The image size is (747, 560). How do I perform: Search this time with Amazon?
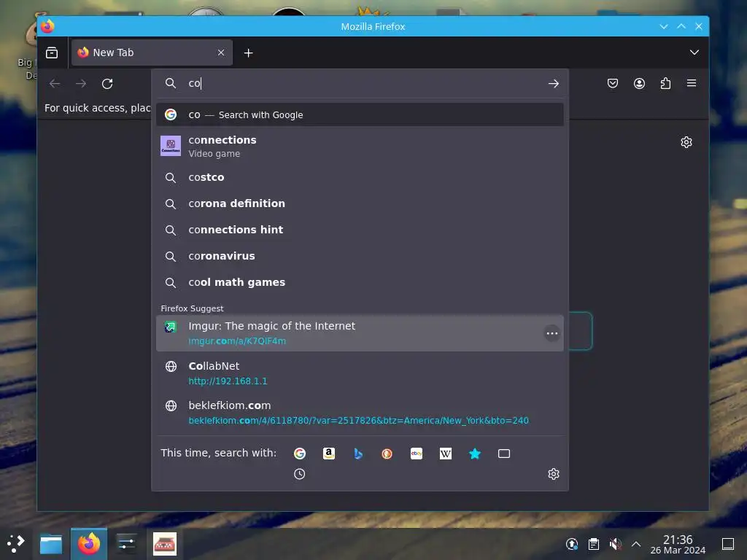click(329, 454)
